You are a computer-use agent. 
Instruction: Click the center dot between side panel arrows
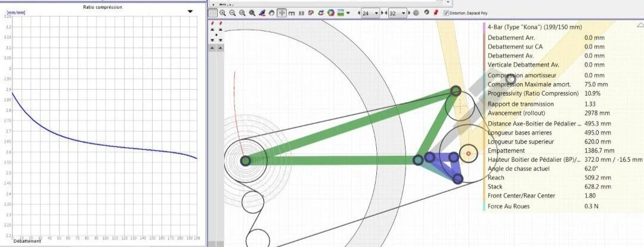[216, 35]
